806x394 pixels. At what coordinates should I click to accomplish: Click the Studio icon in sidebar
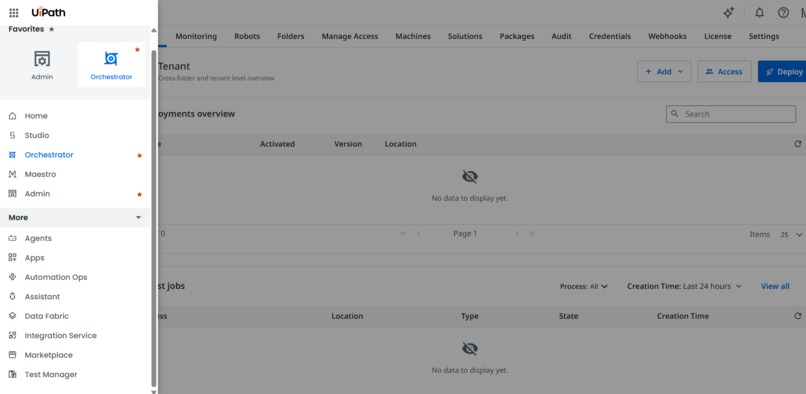(x=13, y=135)
